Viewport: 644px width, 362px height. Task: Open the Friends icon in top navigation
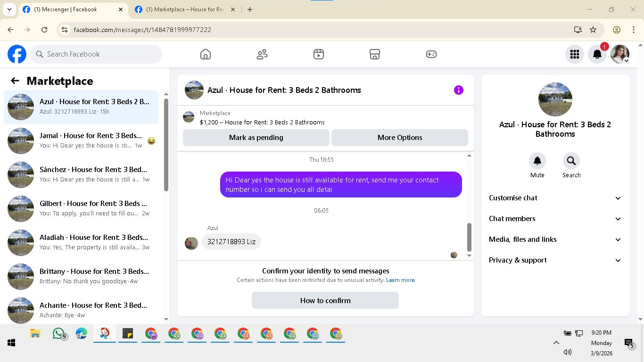click(x=262, y=54)
